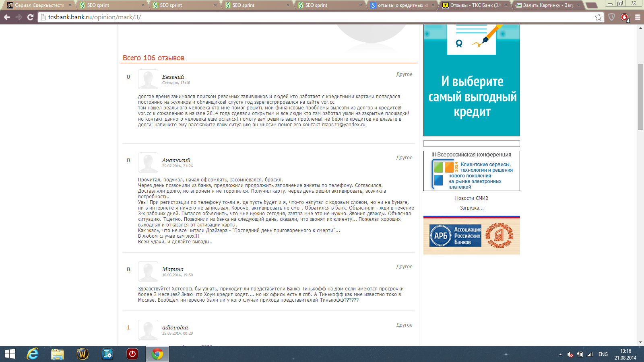Screen dimensions: 644x362
Task: Click rating 0 beside Евгений's review
Action: pyautogui.click(x=128, y=77)
